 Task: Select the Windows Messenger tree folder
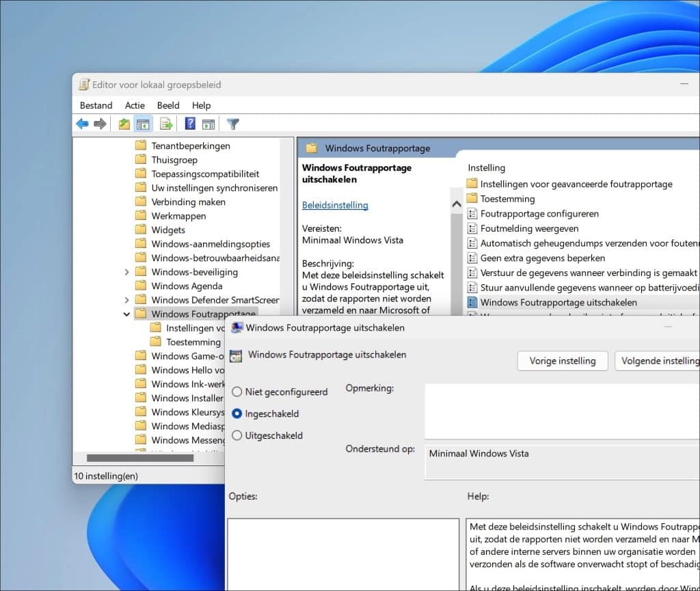click(187, 440)
